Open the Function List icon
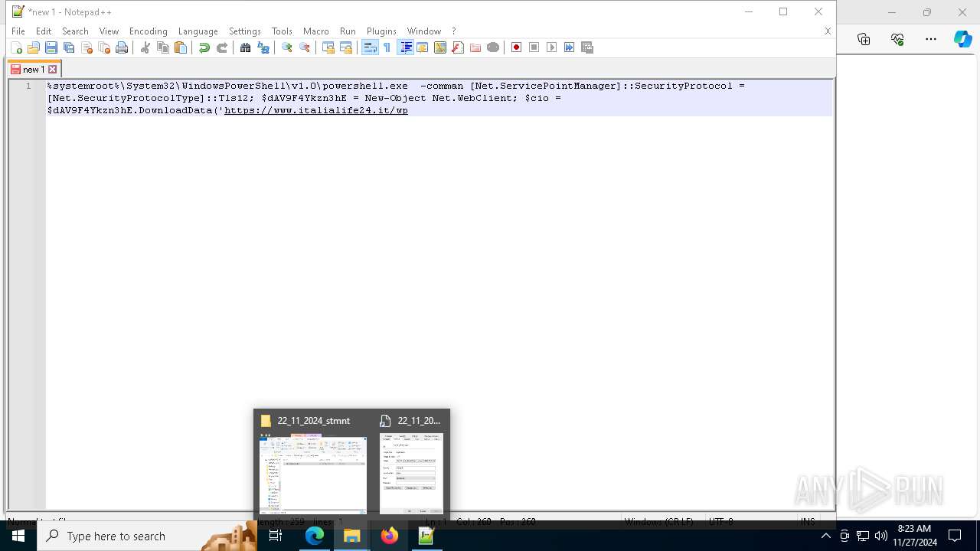The width and height of the screenshot is (980, 551). [x=458, y=47]
